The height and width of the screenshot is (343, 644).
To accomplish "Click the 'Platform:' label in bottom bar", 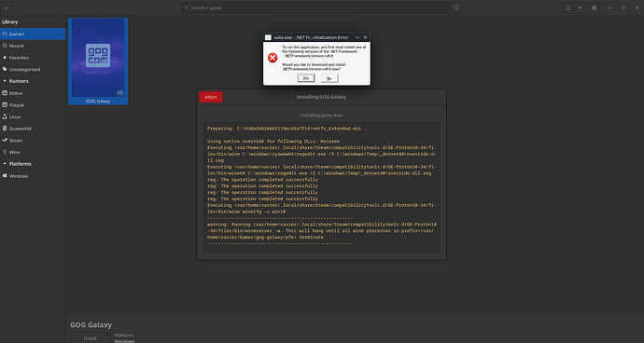I will click(x=124, y=336).
